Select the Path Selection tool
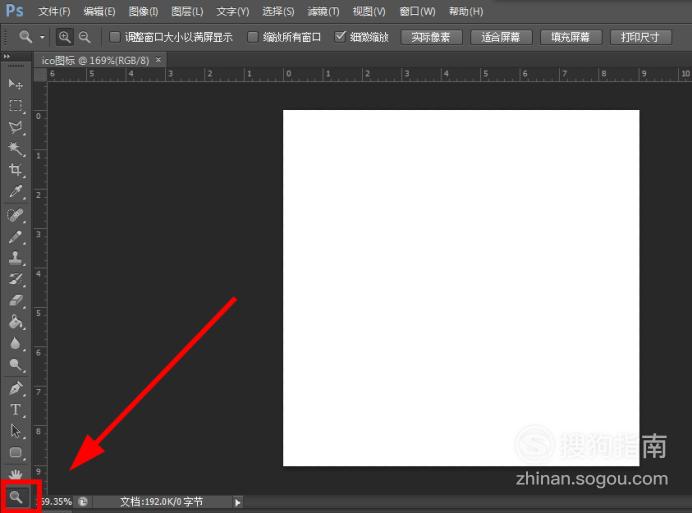Screen dimensions: 692x513 pyautogui.click(x=15, y=431)
